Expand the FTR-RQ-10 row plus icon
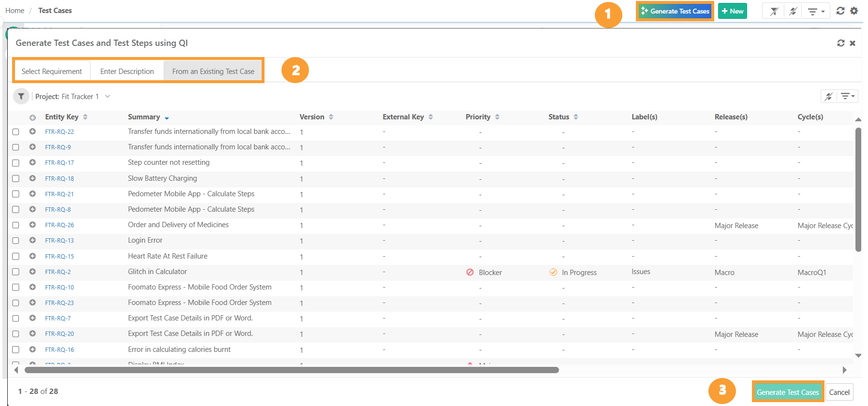The height and width of the screenshot is (406, 868). click(x=32, y=287)
